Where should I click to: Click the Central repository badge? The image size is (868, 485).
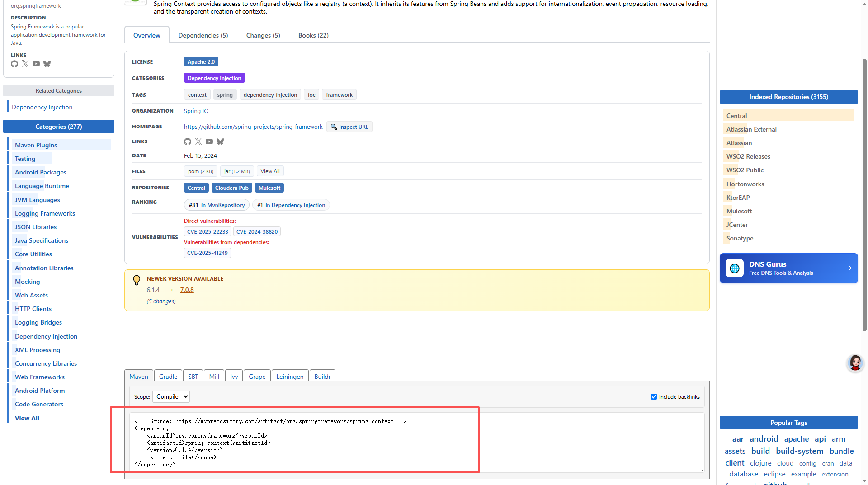[196, 188]
